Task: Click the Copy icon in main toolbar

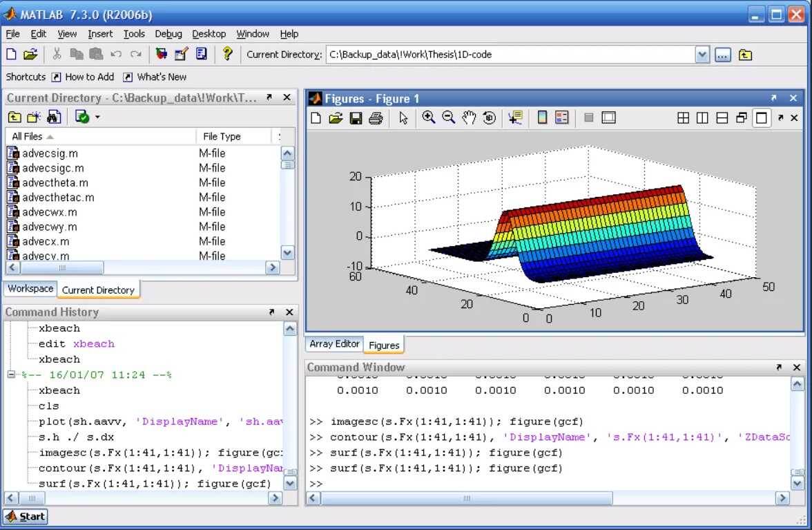Action: point(77,54)
